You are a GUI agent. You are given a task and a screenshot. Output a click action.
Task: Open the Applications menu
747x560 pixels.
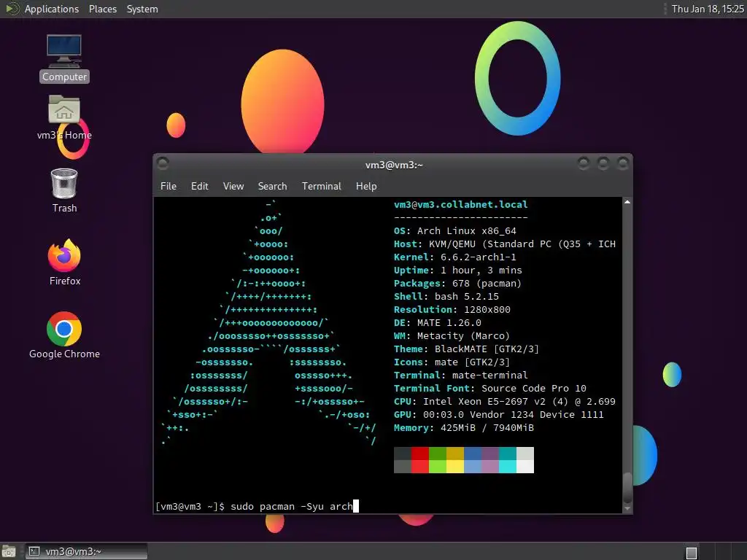pyautogui.click(x=52, y=9)
